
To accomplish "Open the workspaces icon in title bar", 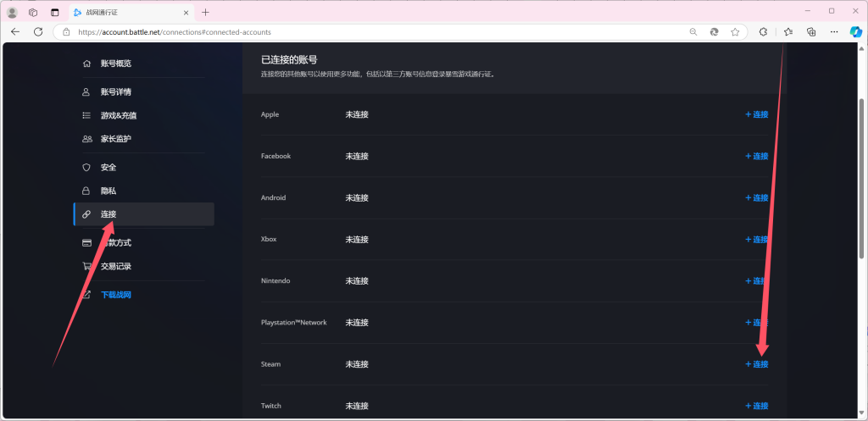I will click(x=33, y=12).
